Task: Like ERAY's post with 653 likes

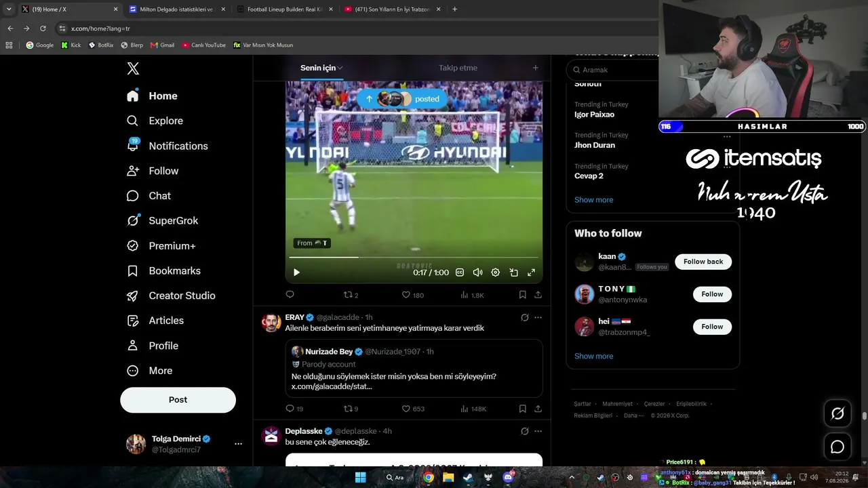Action: (x=413, y=409)
